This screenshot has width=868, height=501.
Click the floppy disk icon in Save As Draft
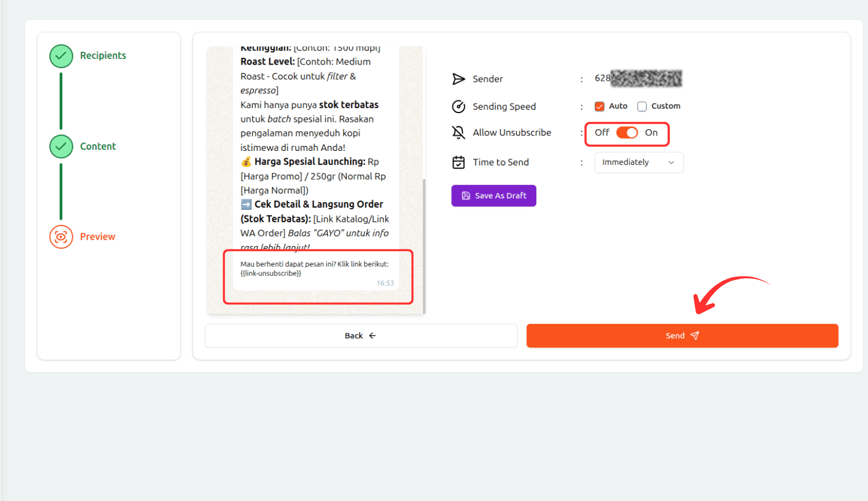point(465,195)
